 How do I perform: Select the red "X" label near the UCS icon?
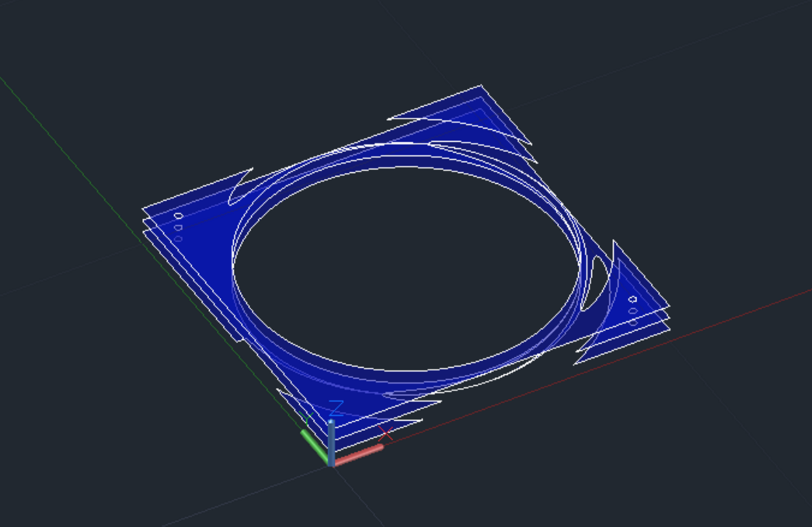pos(385,434)
